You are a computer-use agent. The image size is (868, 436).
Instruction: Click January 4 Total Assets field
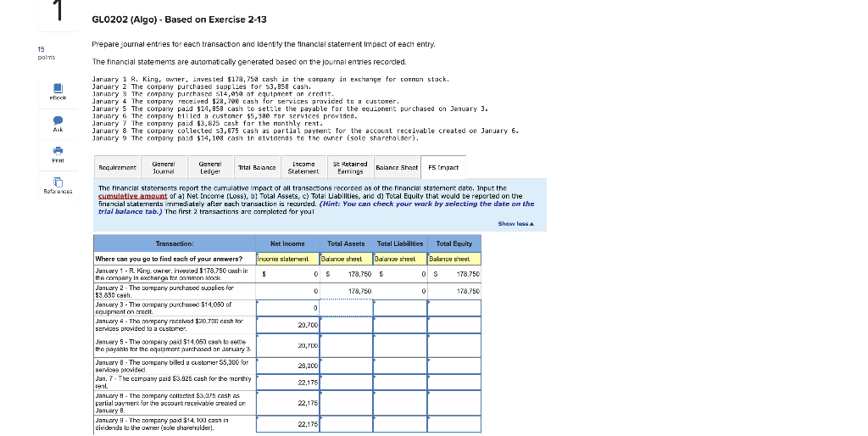[346, 325]
